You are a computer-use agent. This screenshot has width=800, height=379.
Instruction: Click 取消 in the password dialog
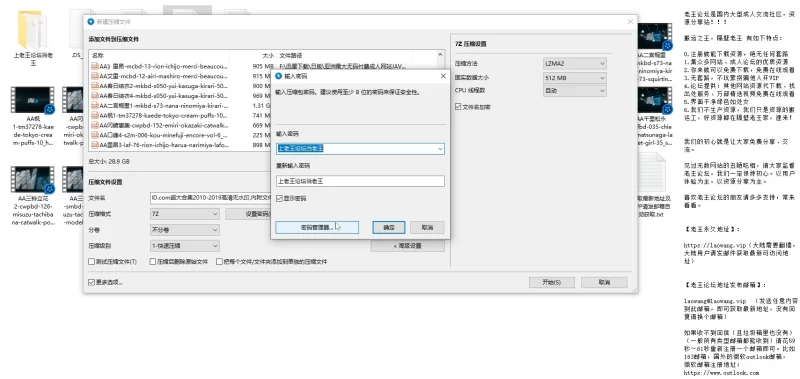coord(428,228)
